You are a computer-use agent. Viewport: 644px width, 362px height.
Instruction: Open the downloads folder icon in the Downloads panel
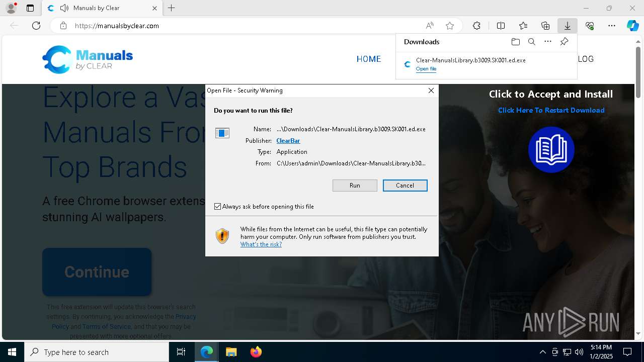[x=515, y=42]
